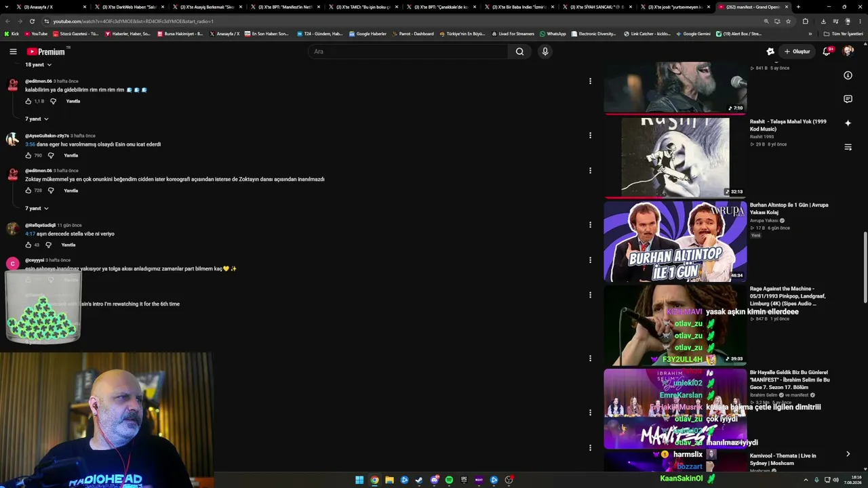The width and height of the screenshot is (868, 488).
Task: Open the Rashit "Telaşa Mahal Yok" thumbnail
Action: pos(675,157)
